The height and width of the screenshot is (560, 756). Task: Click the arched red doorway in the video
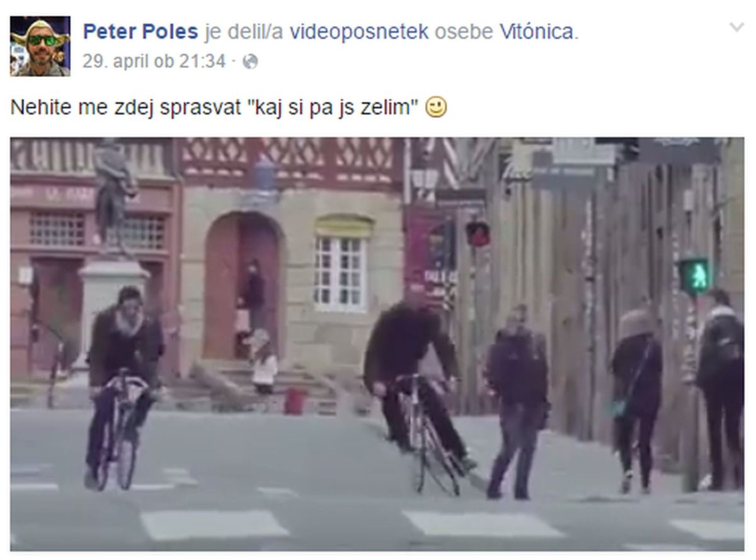pos(241,287)
